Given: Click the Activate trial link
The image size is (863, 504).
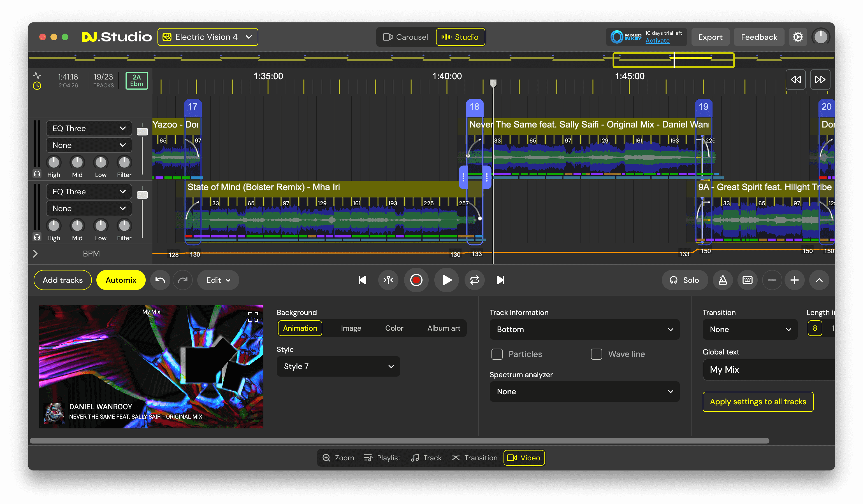Looking at the screenshot, I should coord(658,41).
